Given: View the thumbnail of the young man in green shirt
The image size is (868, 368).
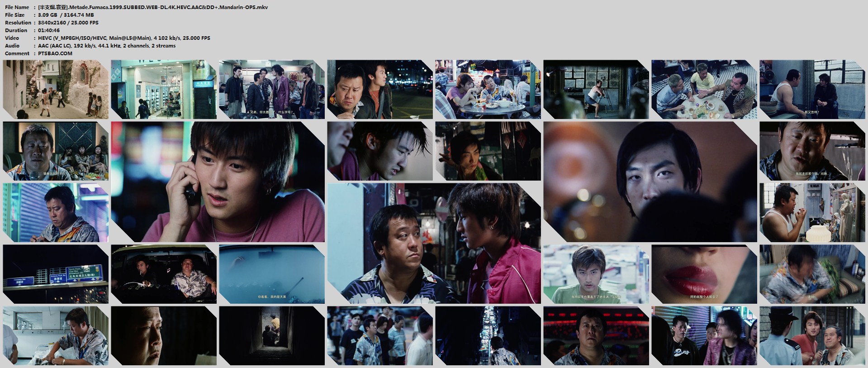Looking at the screenshot, I should (x=596, y=274).
